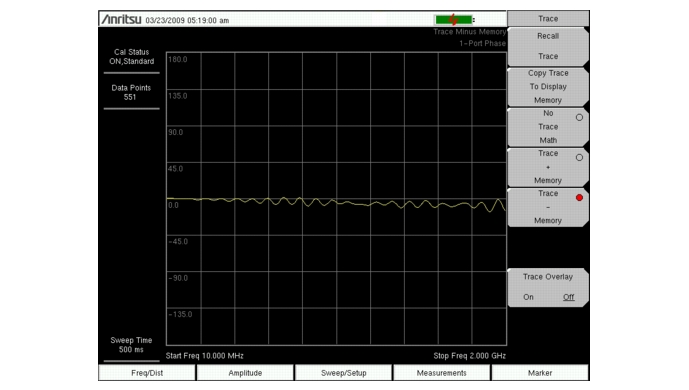
Task: Open the Freq/Dist menu
Action: (147, 373)
